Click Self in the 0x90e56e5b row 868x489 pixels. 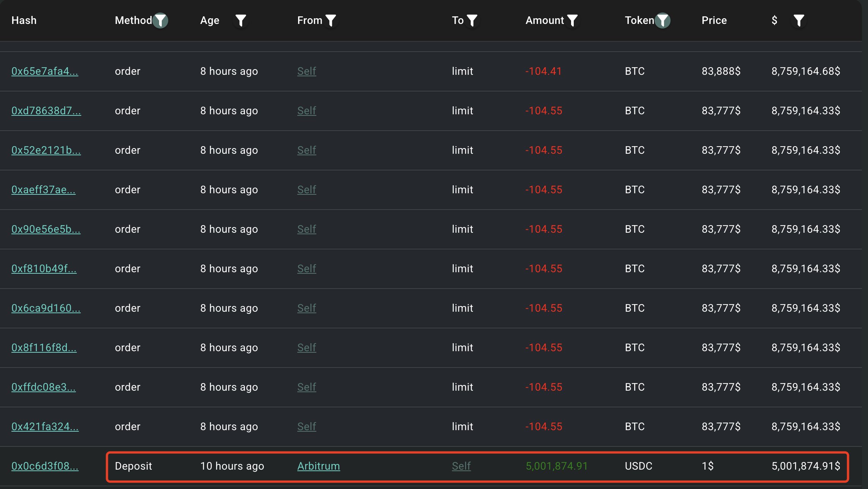point(307,229)
